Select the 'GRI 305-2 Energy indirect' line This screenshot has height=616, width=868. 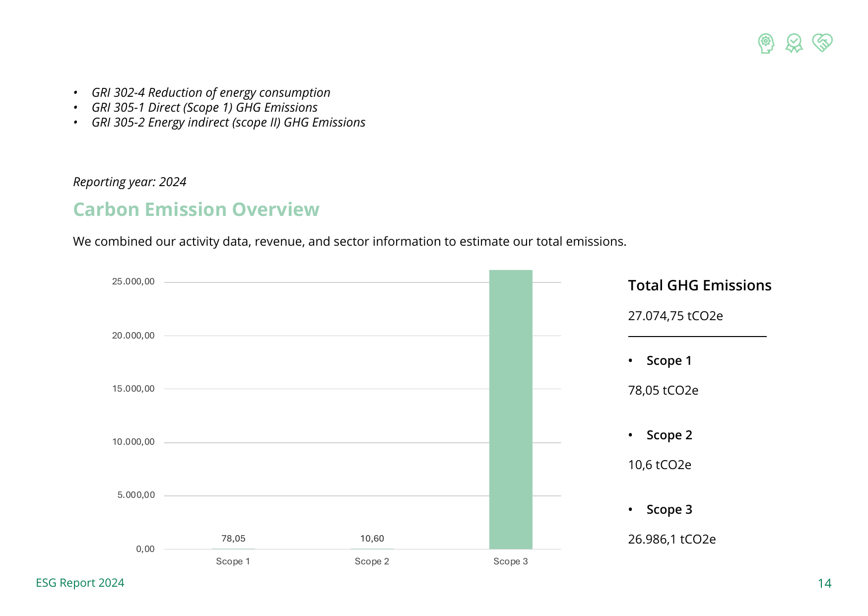tap(228, 123)
